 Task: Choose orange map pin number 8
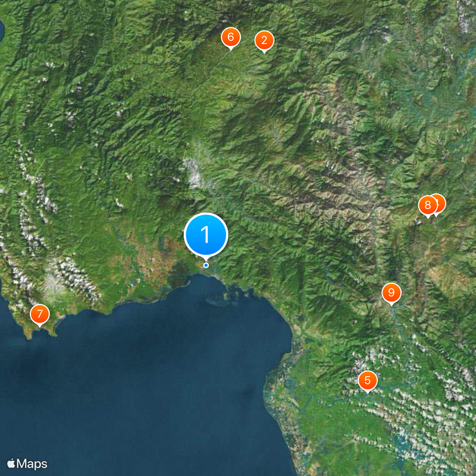[427, 205]
